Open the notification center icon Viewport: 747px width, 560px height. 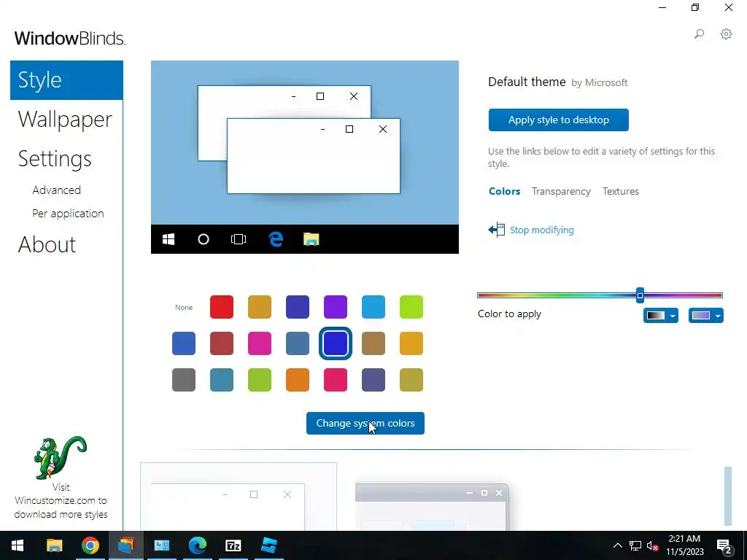(724, 546)
